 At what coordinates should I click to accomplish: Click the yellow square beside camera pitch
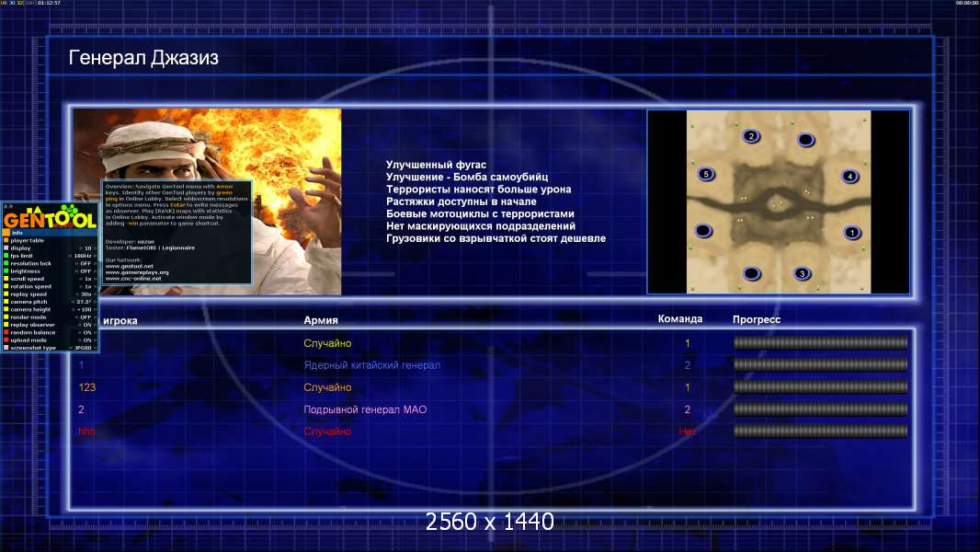pyautogui.click(x=6, y=302)
